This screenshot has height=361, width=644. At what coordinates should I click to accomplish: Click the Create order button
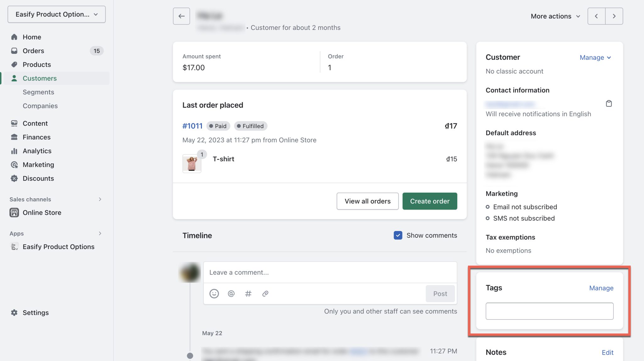(430, 201)
